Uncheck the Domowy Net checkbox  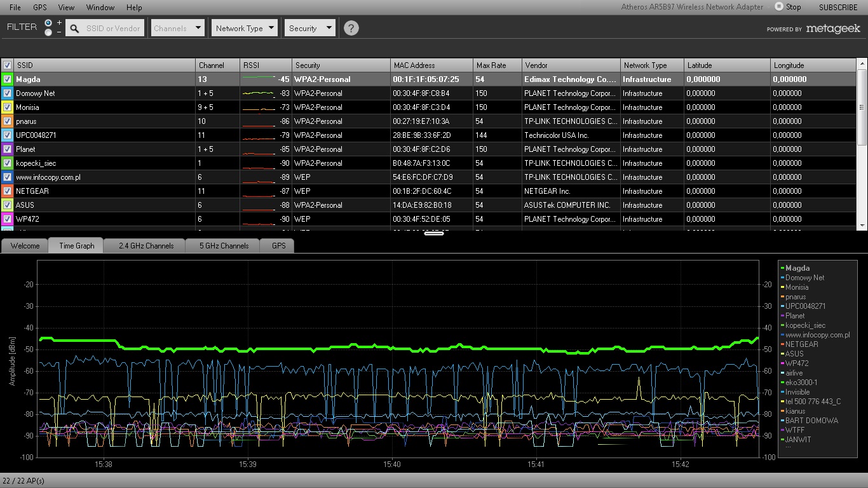7,93
